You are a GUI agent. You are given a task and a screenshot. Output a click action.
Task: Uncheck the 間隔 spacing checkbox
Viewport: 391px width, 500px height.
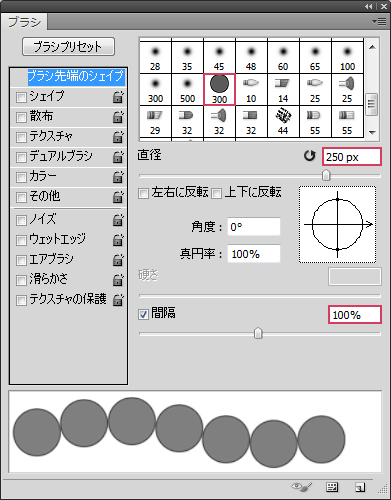pyautogui.click(x=143, y=314)
